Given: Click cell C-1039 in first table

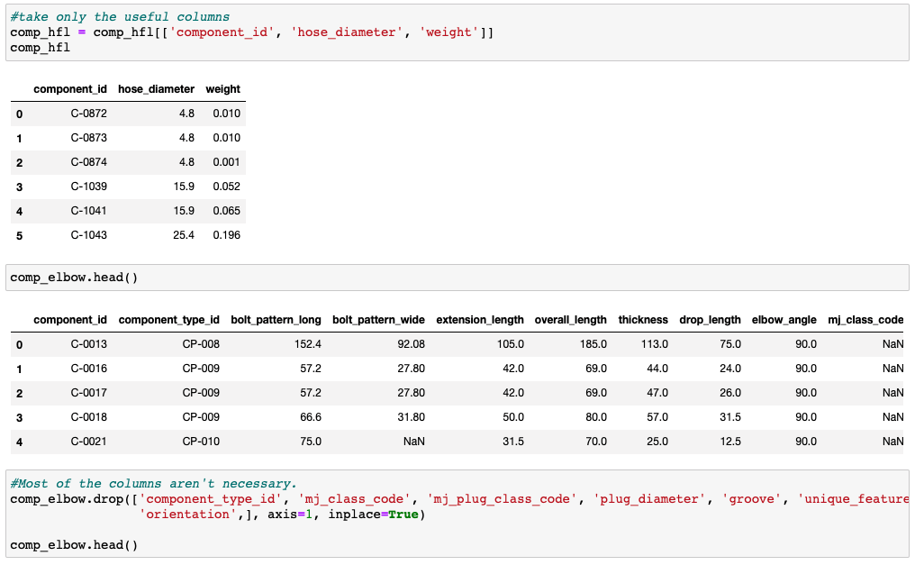Looking at the screenshot, I should click(89, 187).
